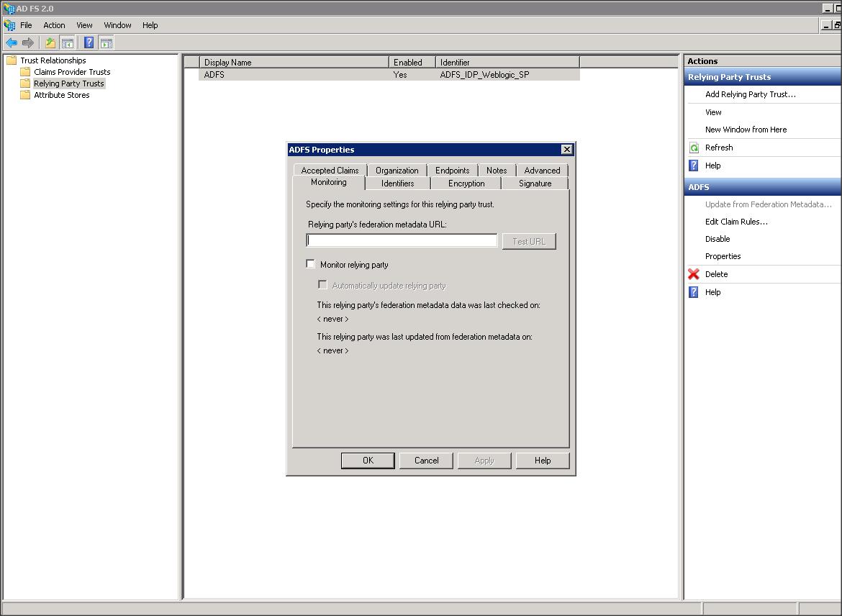
Task: Close the ADFS Properties dialog with X
Action: point(566,150)
